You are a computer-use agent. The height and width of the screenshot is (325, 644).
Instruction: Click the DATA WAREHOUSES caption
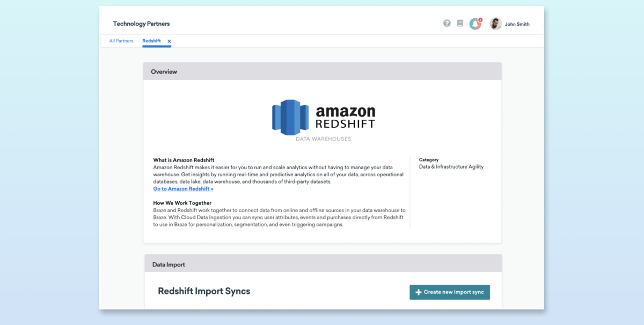coord(324,139)
